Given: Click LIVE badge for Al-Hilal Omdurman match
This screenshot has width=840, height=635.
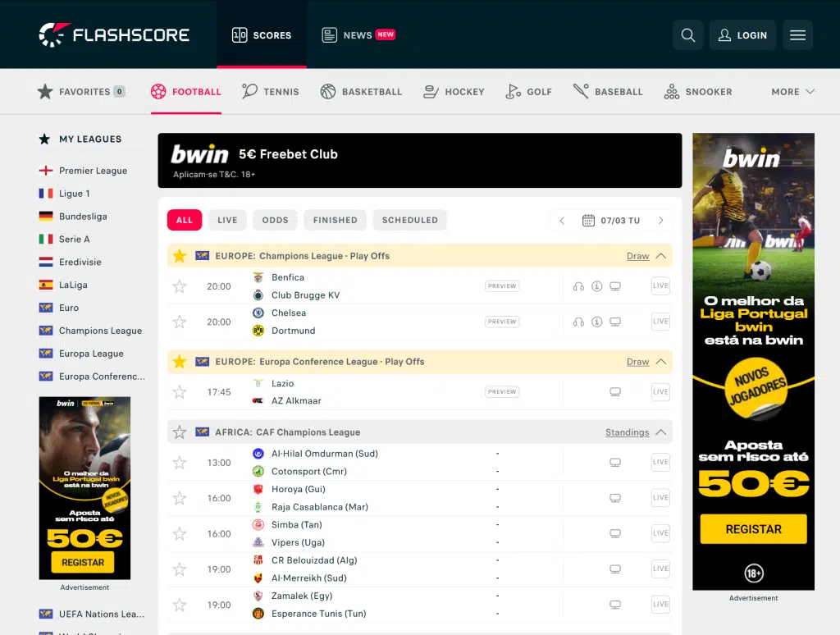Looking at the screenshot, I should point(660,462).
